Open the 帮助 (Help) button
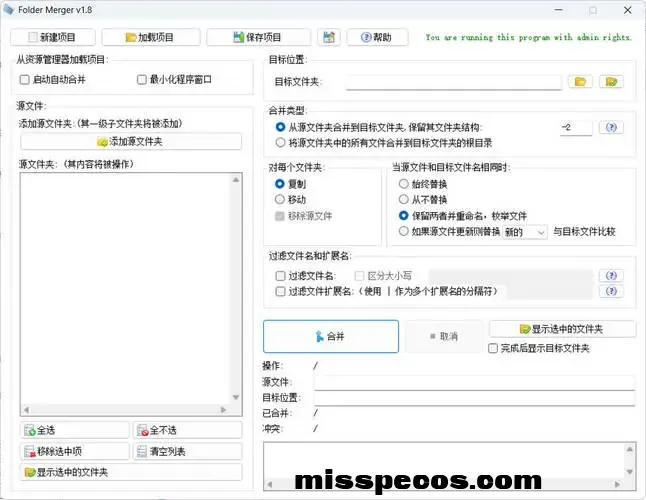Viewport: 646px width, 500px height. point(377,37)
